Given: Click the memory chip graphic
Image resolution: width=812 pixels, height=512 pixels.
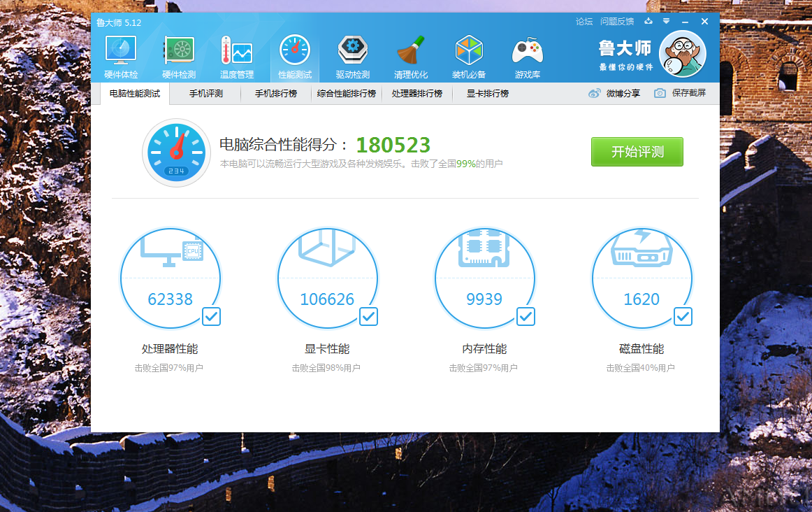Looking at the screenshot, I should pos(484,248).
